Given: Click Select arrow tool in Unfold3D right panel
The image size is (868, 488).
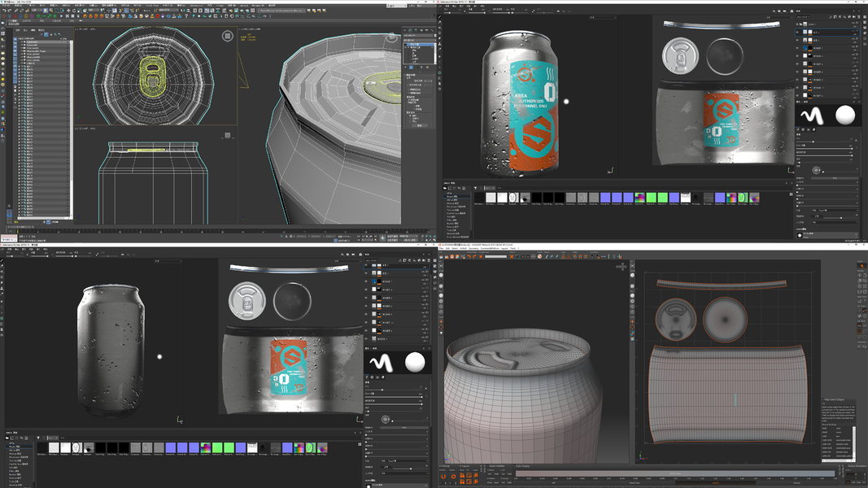Looking at the screenshot, I should [862, 266].
